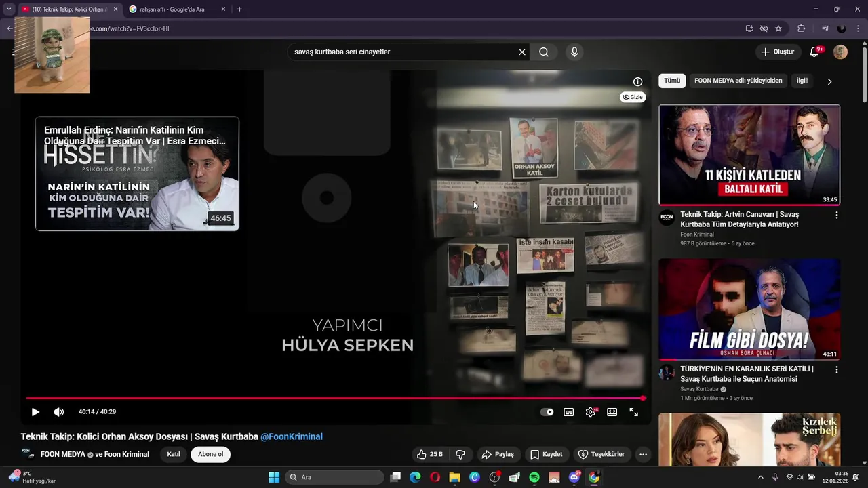The height and width of the screenshot is (488, 868).
Task: Open Spotify from the taskbar
Action: (534, 477)
